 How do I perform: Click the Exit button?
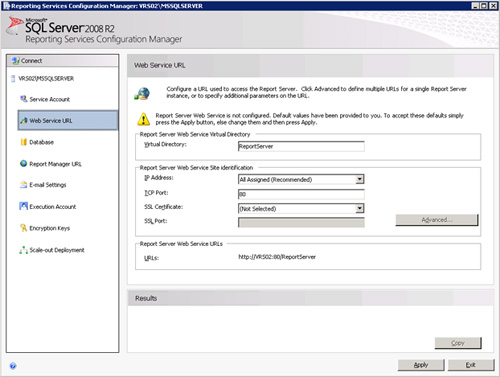tap(471, 365)
